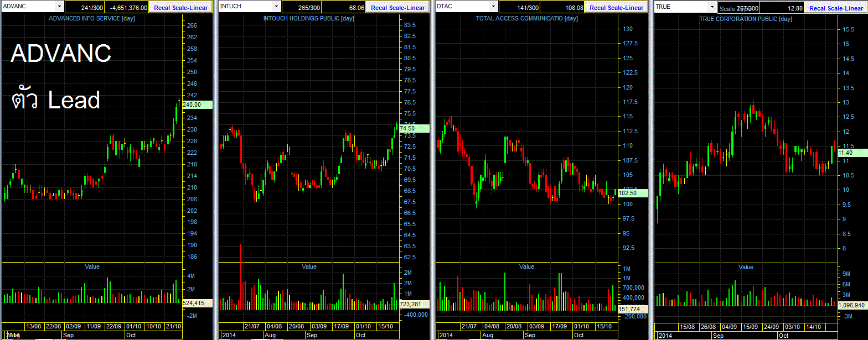Click the 130 price axis label in DTAC

[629, 29]
